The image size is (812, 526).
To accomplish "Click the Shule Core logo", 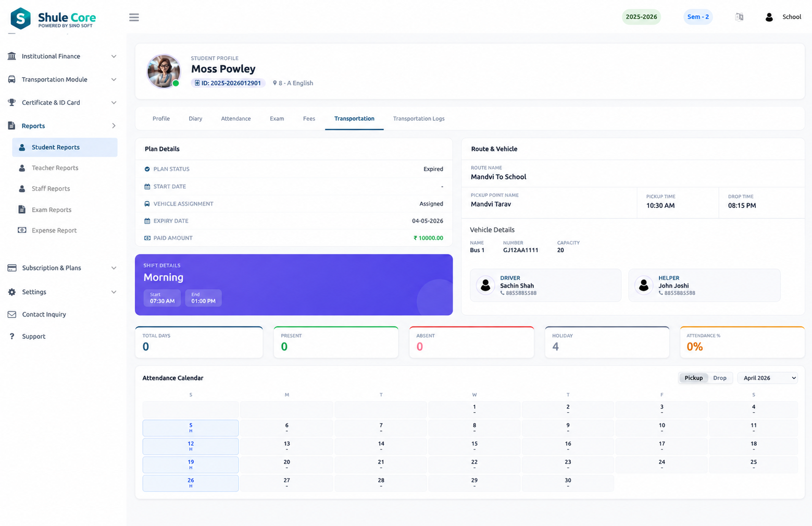I will coord(53,18).
